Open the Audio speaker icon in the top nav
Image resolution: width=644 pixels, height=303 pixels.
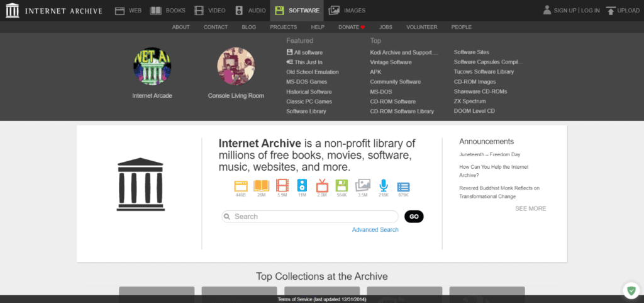click(x=239, y=11)
